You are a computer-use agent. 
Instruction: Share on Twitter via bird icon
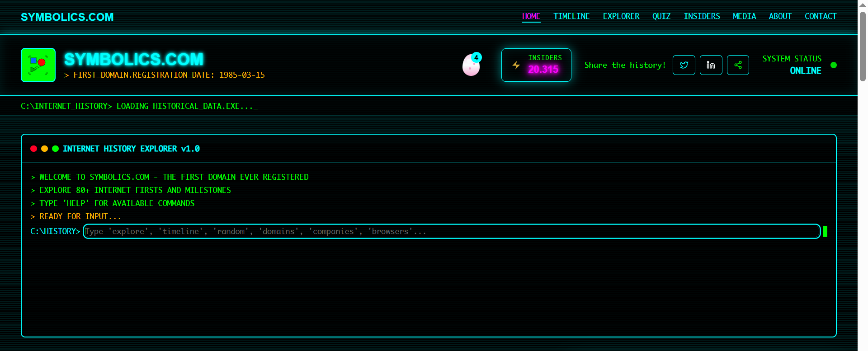pyautogui.click(x=684, y=65)
